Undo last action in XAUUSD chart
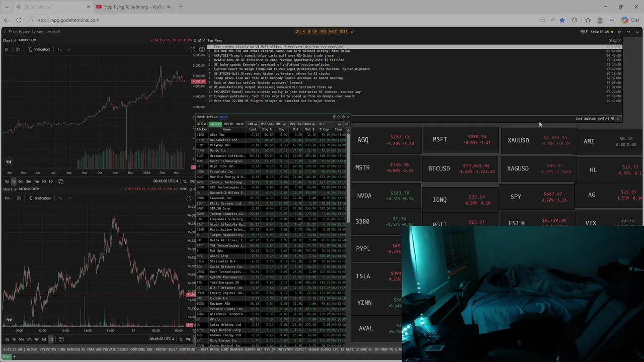The width and height of the screenshot is (644, 362). [x=59, y=49]
